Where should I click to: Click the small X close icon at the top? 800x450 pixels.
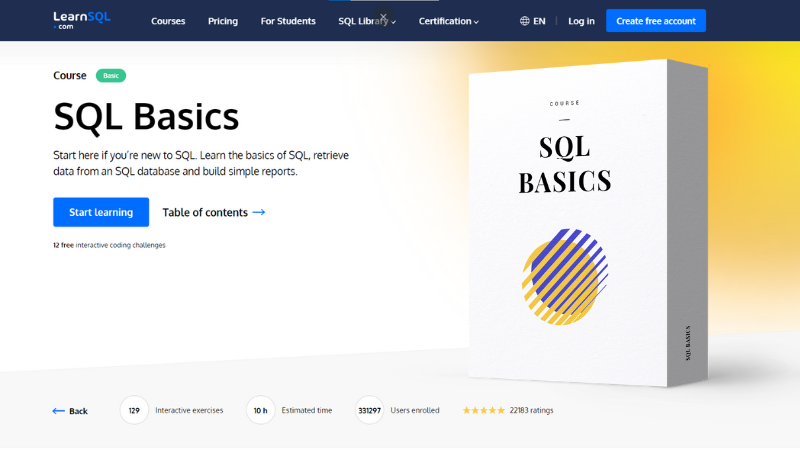(383, 17)
